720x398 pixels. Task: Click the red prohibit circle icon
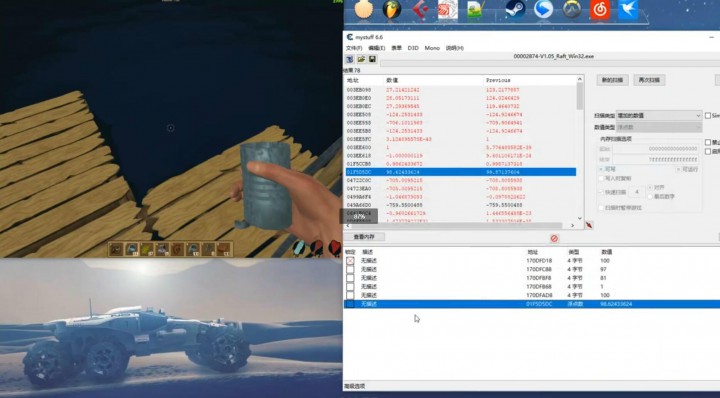[x=554, y=238]
